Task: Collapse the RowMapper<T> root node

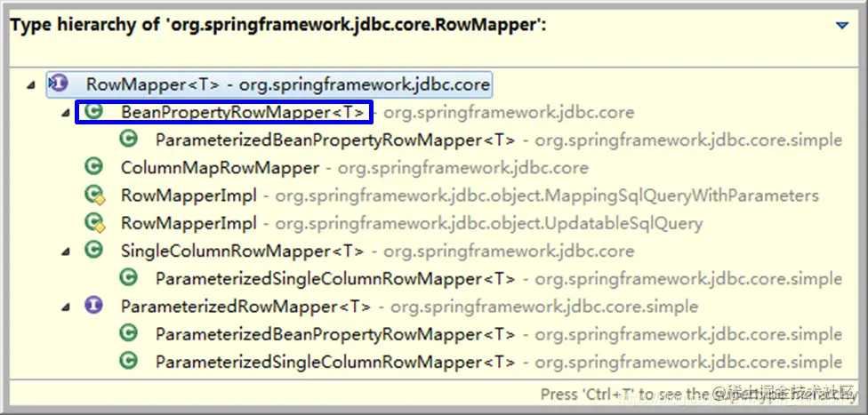Action: [31, 85]
